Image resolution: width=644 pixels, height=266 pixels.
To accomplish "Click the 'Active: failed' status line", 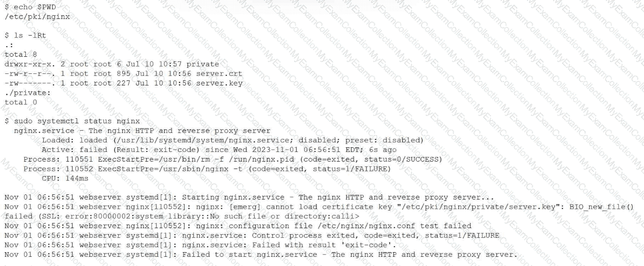I will pos(219,150).
